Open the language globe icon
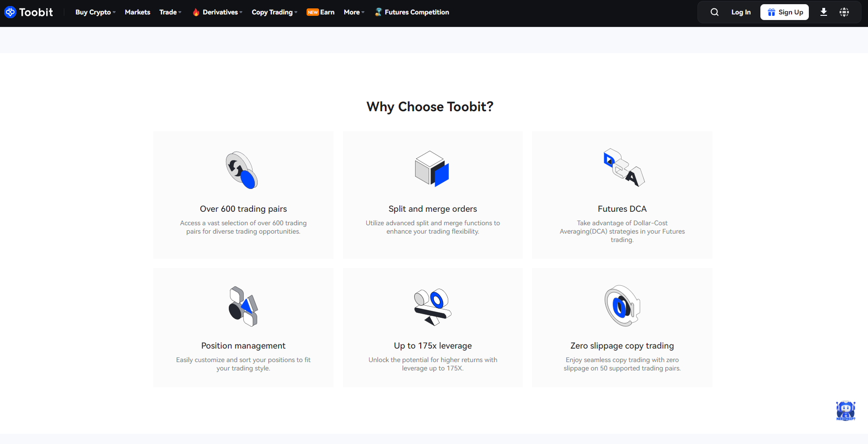Screen dimensions: 868x444 (x=844, y=12)
